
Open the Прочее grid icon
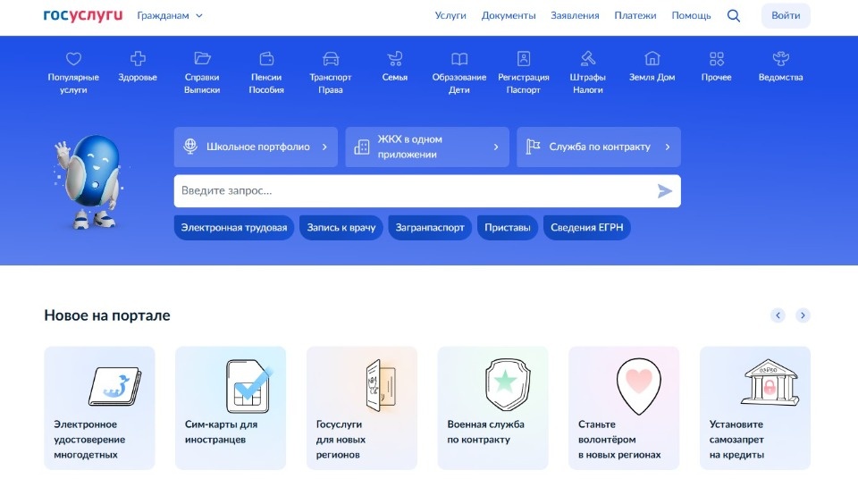tap(716, 59)
